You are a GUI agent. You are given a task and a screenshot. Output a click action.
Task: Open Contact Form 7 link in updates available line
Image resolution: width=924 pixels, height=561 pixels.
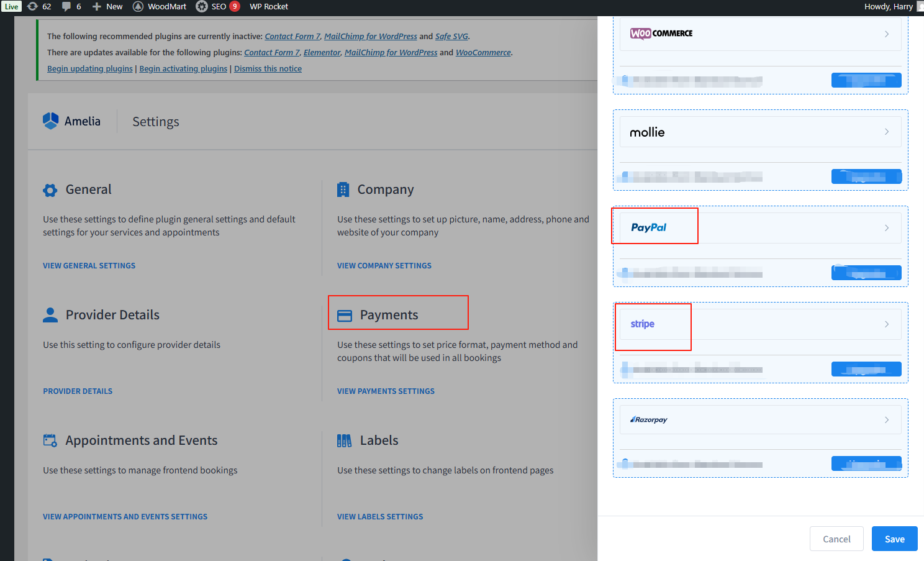coord(272,53)
